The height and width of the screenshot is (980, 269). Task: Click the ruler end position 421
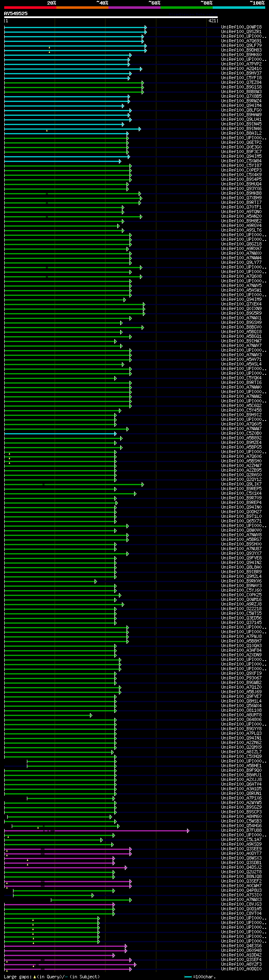coord(212,21)
